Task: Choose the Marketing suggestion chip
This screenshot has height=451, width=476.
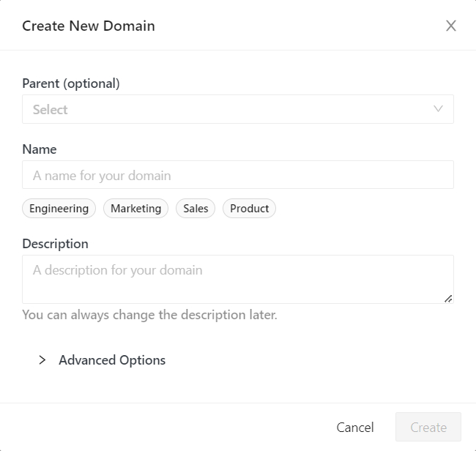Action: 135,209
